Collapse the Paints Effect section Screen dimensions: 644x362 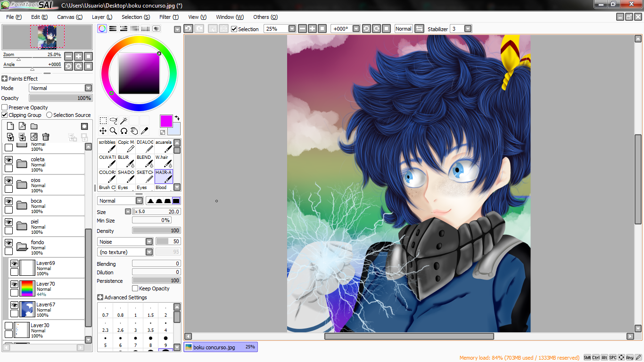(5, 79)
